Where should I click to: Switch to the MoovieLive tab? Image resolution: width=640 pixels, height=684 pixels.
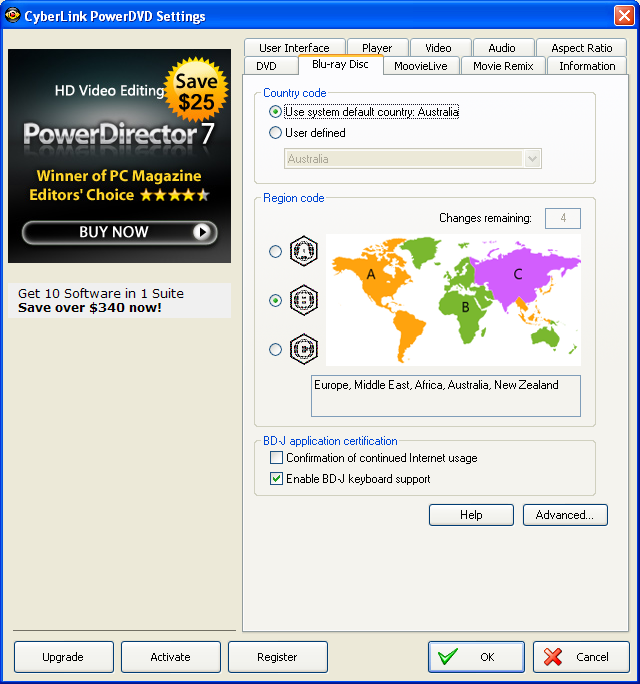click(421, 66)
